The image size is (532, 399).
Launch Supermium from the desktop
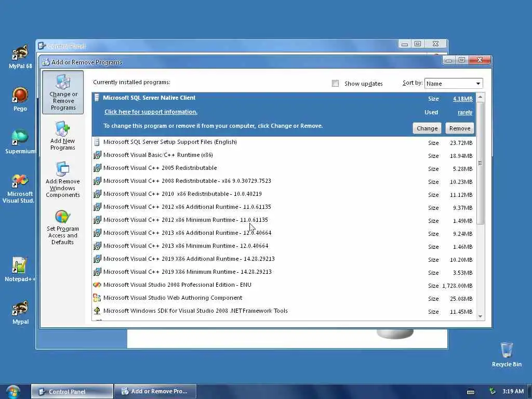(20, 141)
